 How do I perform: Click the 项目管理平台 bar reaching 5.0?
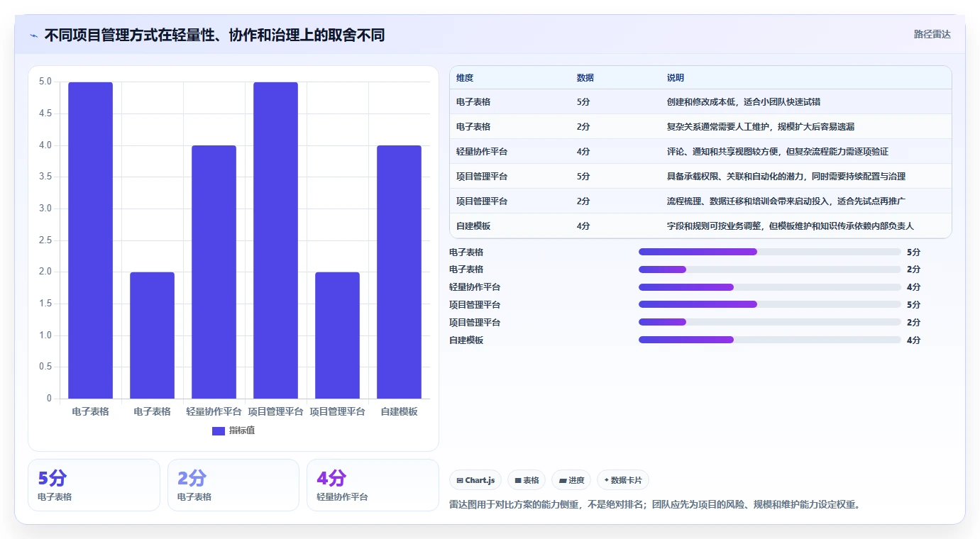click(275, 240)
